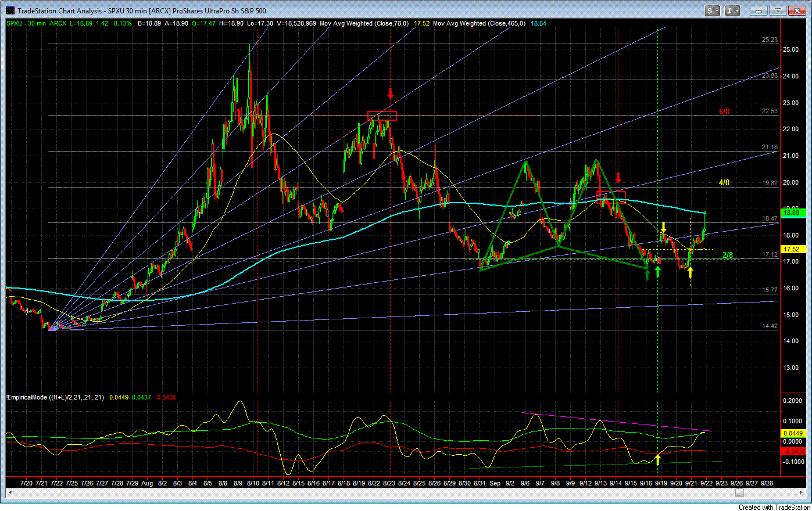Screen dimensions: 812x511
Task: Click the red -0.0435 indicator axis tag
Action: pos(794,451)
